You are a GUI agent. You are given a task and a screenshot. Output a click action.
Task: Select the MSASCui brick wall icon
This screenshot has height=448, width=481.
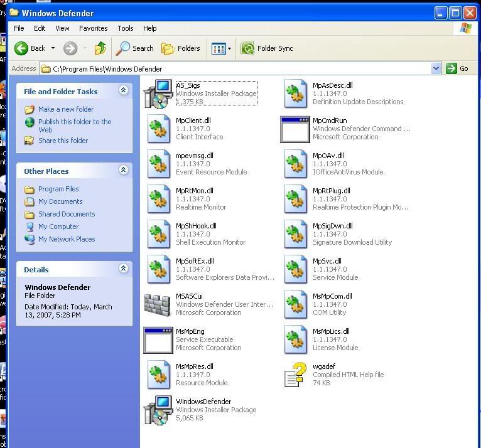(157, 305)
